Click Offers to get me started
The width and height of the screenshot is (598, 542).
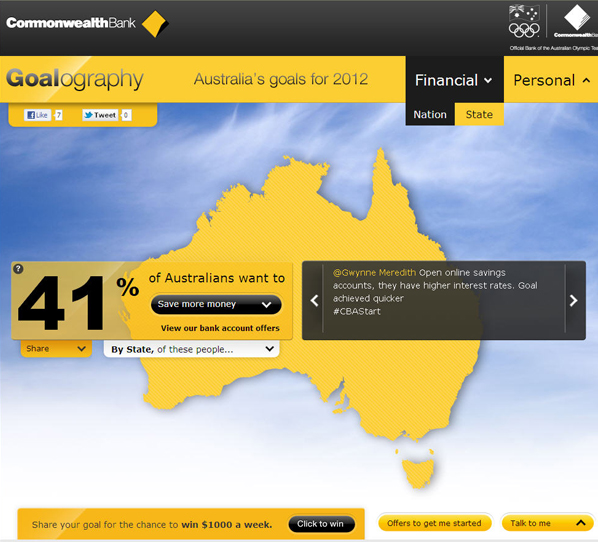click(x=434, y=523)
